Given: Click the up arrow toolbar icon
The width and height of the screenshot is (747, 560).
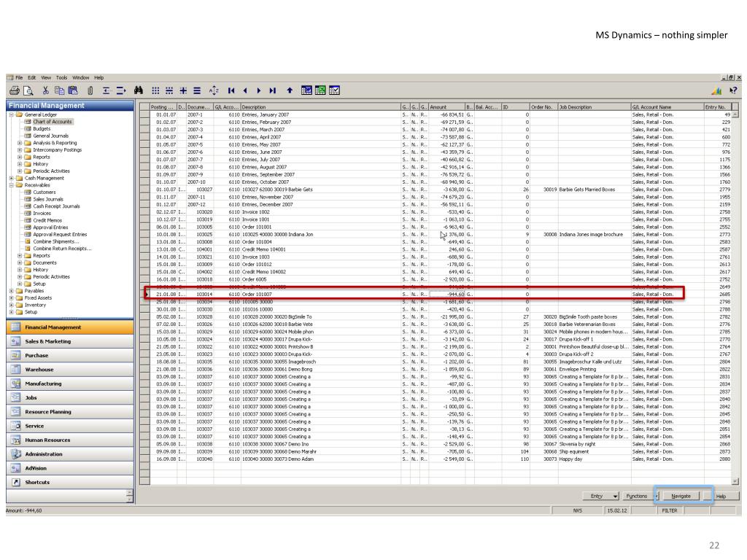Looking at the screenshot, I should [290, 90].
